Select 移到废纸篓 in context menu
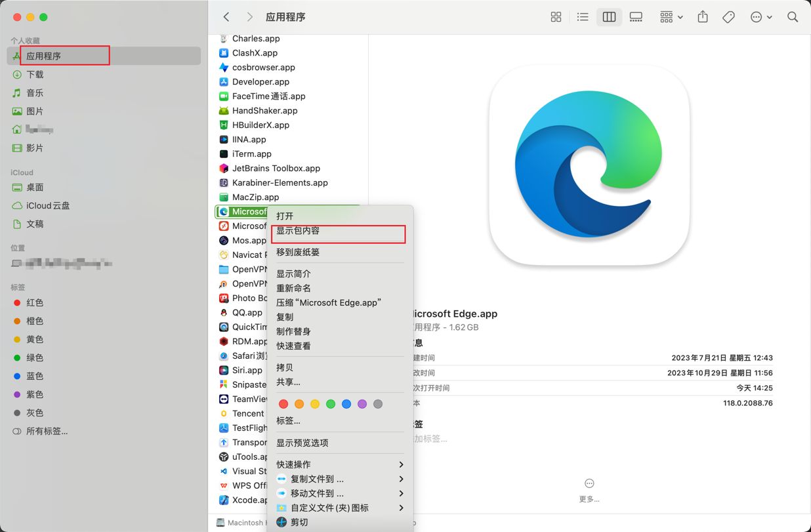 (298, 252)
